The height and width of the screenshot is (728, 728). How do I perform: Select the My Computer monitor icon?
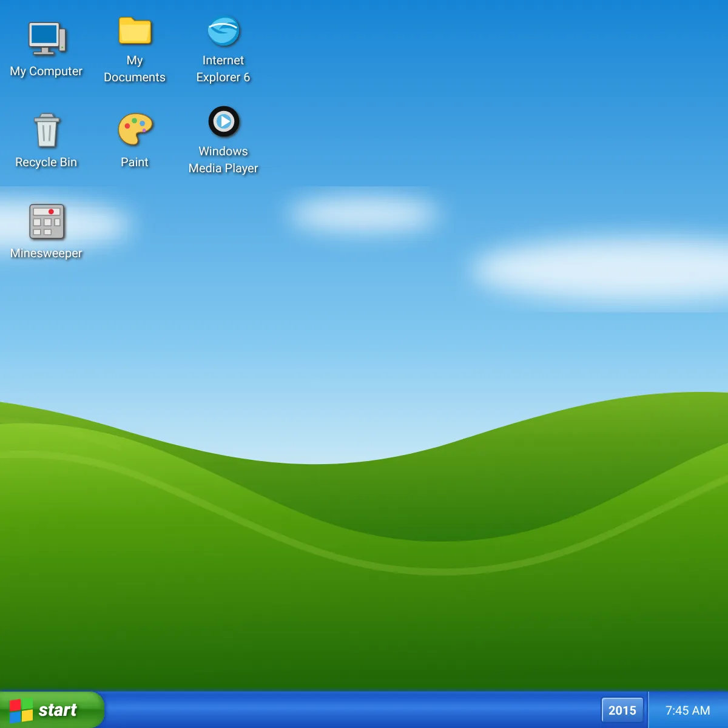click(x=47, y=39)
